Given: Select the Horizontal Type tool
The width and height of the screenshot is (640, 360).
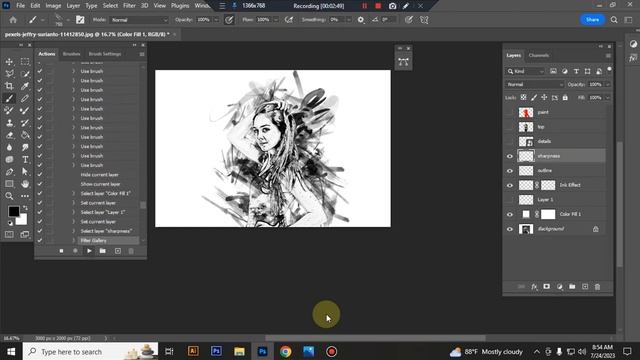Looking at the screenshot, I should click(25, 160).
